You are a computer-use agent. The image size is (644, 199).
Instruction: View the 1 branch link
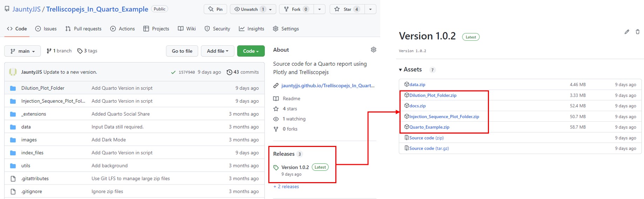(59, 51)
